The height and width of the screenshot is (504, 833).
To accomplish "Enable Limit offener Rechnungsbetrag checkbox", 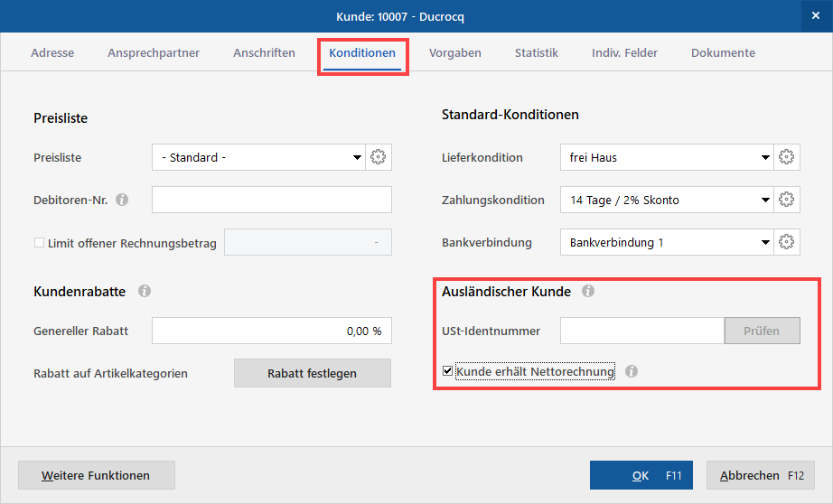I will (x=39, y=243).
